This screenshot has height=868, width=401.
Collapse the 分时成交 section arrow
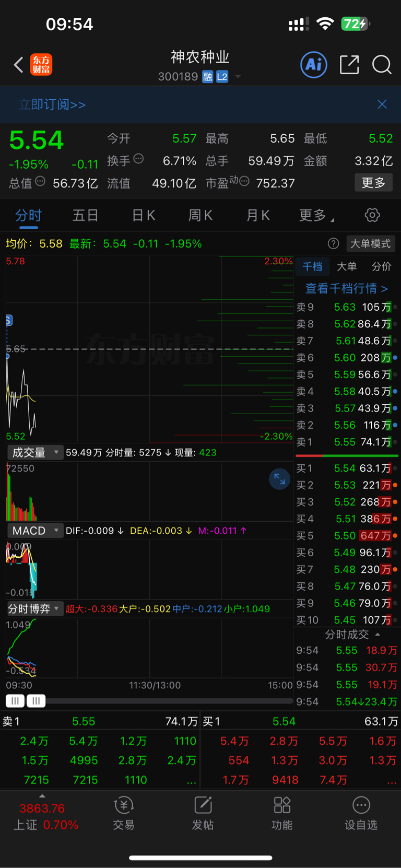pos(378,635)
